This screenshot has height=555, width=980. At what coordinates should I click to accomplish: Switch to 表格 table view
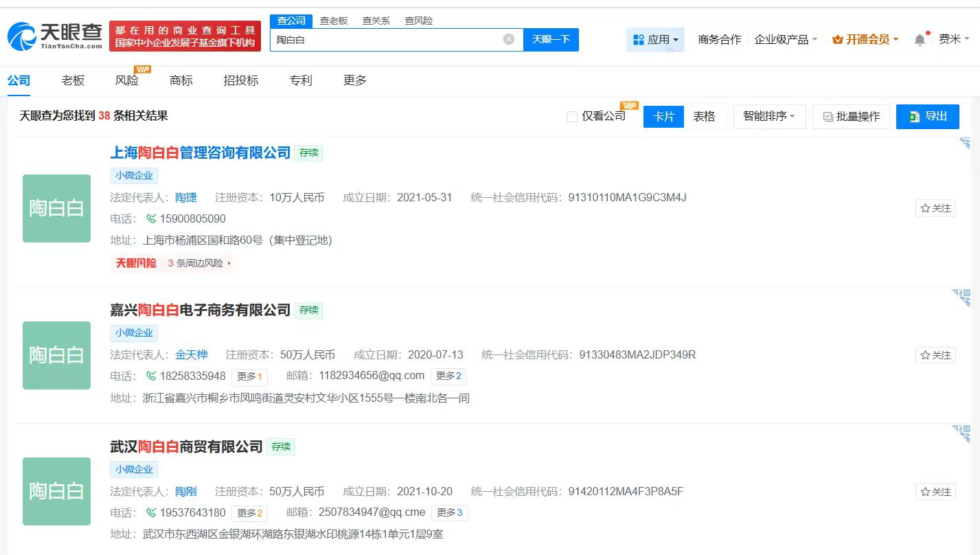click(704, 117)
